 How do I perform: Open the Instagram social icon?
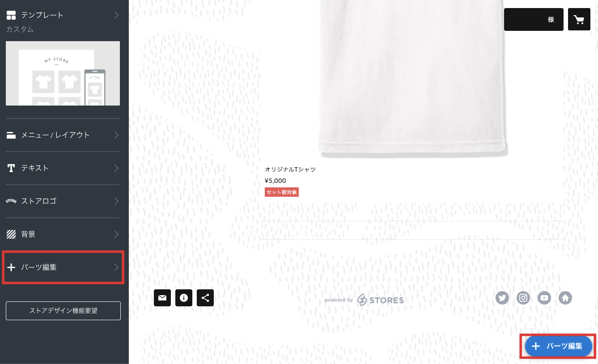tap(523, 298)
